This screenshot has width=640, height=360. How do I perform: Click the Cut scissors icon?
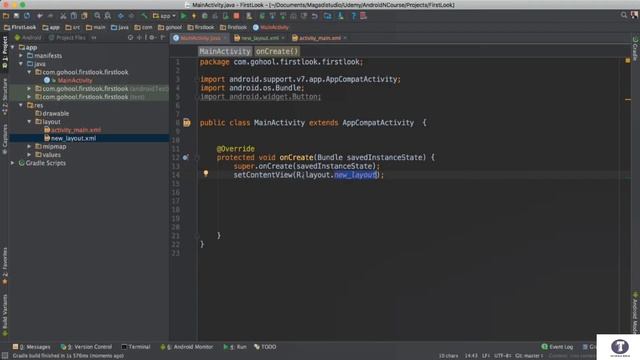point(63,16)
